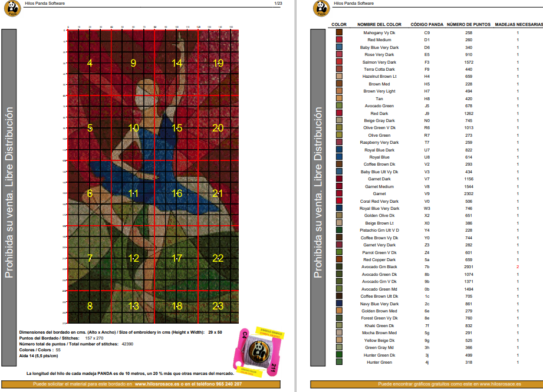Click the stitch count 1572
Viewport: 543px width, 392px height.
pos(469,62)
